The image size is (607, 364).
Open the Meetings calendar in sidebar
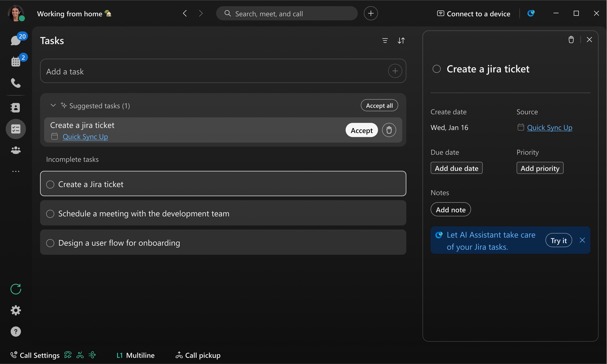[x=16, y=62]
